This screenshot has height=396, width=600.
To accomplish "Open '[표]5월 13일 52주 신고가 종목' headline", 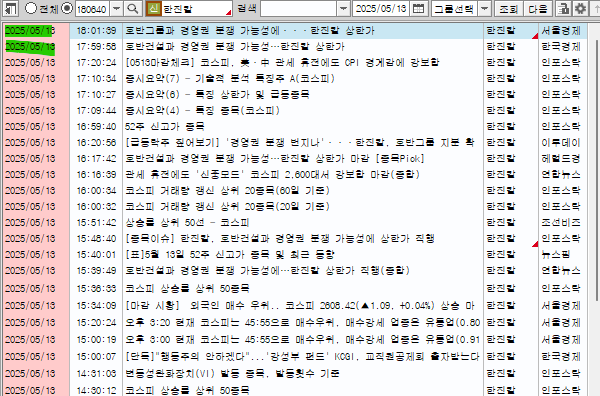I will pos(230,254).
